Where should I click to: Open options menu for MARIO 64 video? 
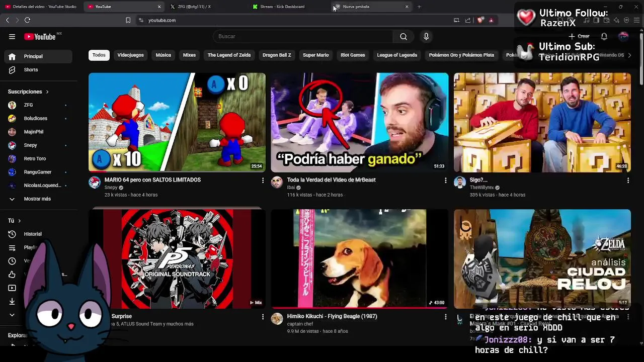[263, 180]
